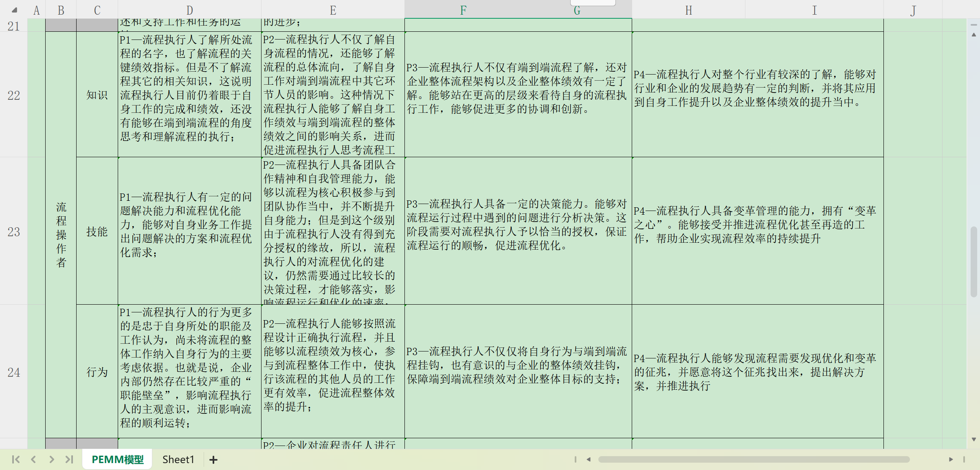Select all cells via the corner button

14,10
